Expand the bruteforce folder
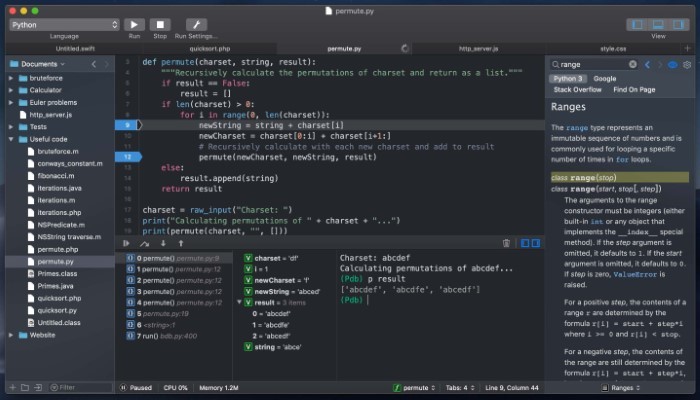Screen dimensions: 700x400 pyautogui.click(x=11, y=78)
